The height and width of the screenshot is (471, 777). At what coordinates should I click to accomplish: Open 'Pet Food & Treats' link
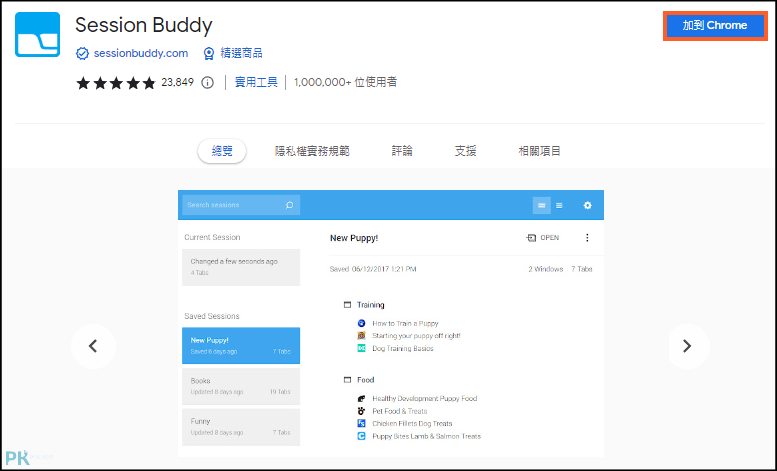(399, 411)
